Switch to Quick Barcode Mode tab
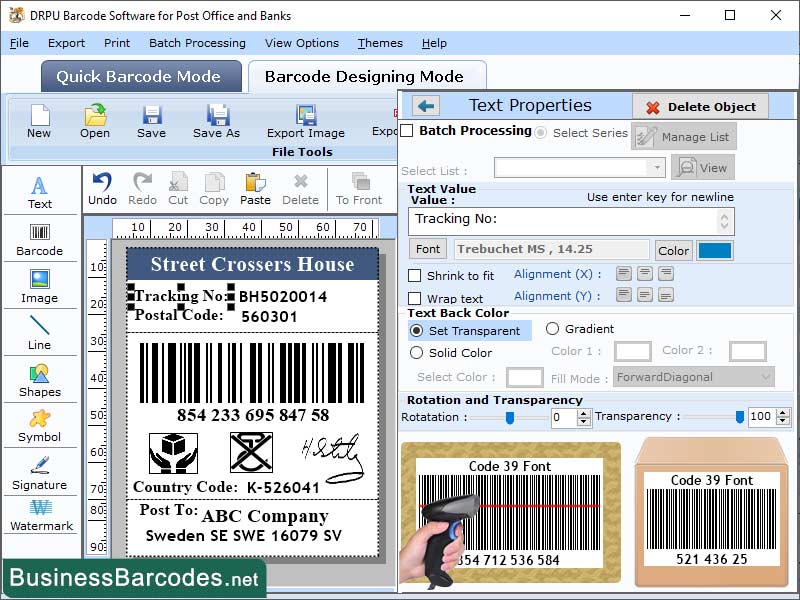Image resolution: width=800 pixels, height=600 pixels. point(140,76)
